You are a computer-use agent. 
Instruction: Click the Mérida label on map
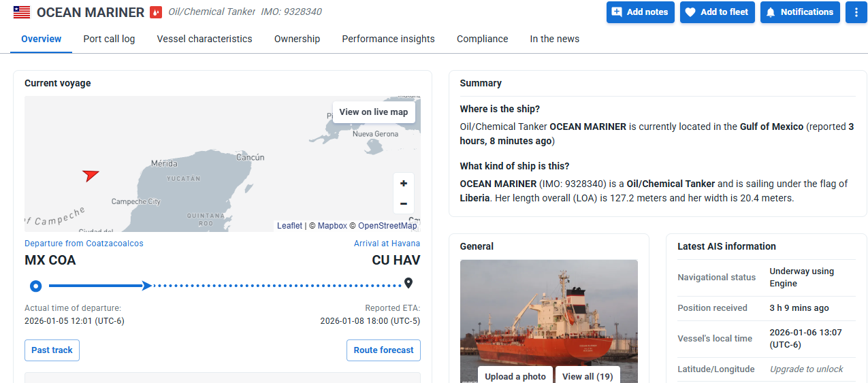click(x=164, y=163)
